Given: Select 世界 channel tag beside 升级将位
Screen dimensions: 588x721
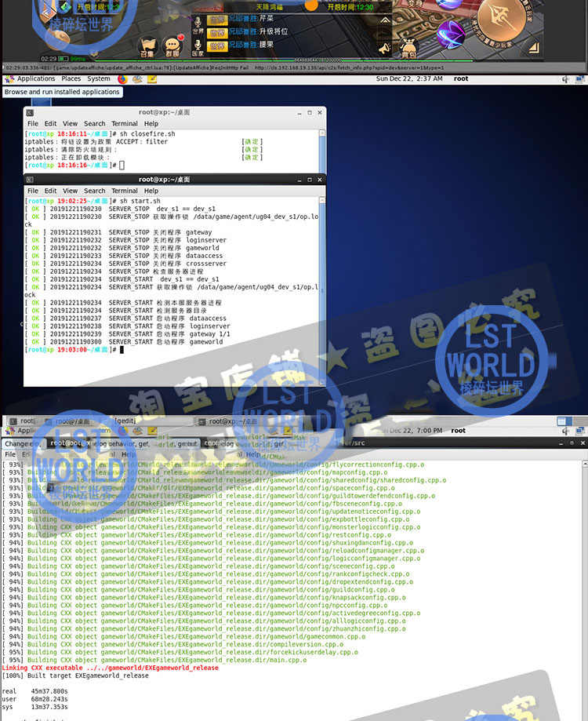Looking at the screenshot, I should 217,33.
